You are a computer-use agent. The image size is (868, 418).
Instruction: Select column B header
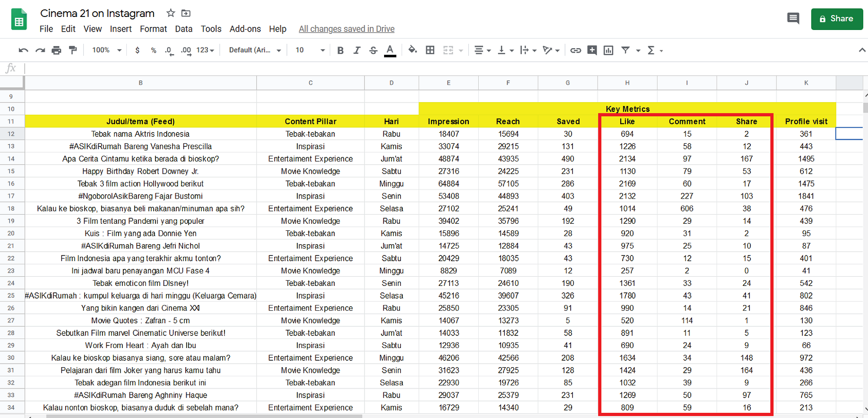point(141,83)
